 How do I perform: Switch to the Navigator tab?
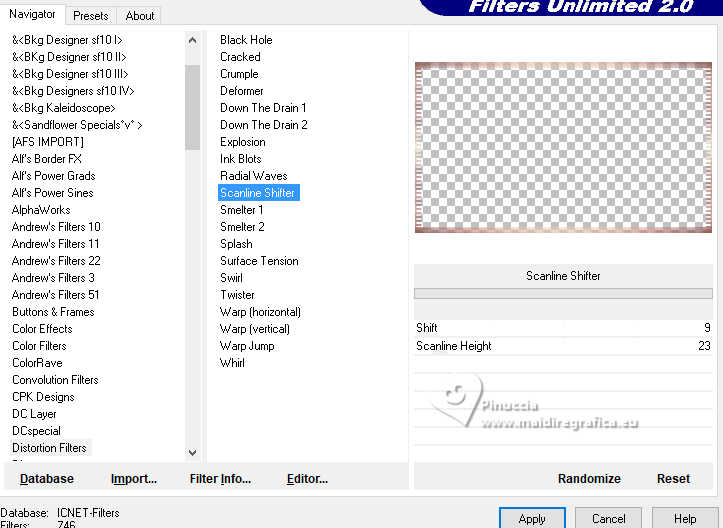[32, 14]
